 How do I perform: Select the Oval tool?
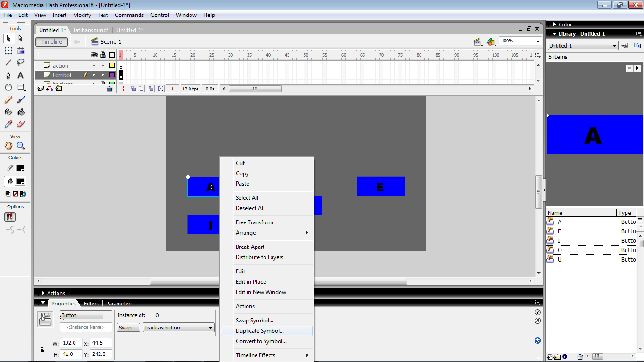(x=8, y=88)
